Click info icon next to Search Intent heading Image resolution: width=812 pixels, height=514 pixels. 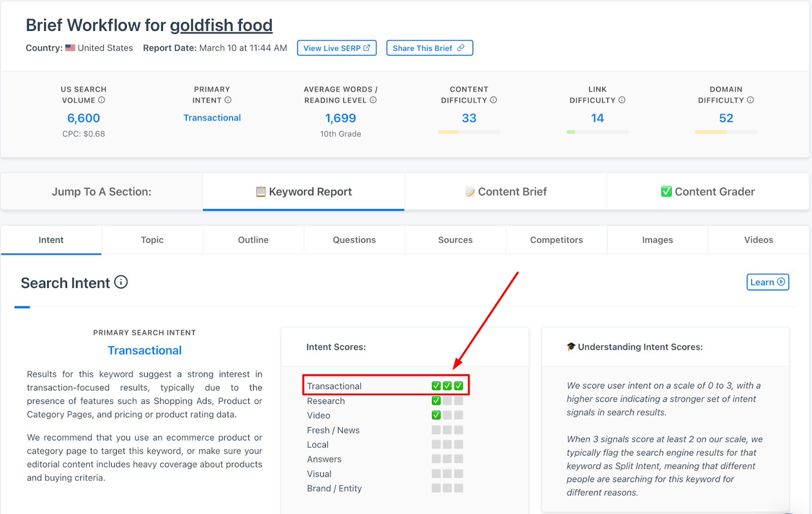point(121,282)
